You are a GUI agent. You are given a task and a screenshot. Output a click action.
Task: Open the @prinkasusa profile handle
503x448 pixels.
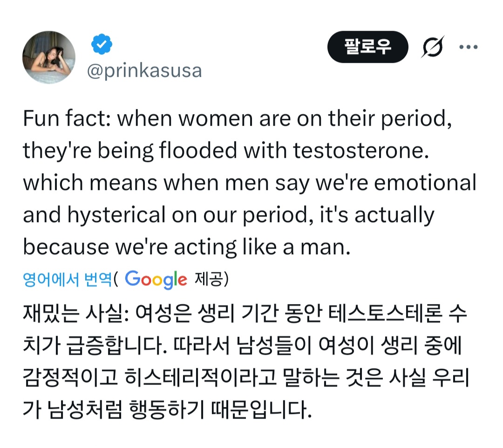tap(144, 71)
